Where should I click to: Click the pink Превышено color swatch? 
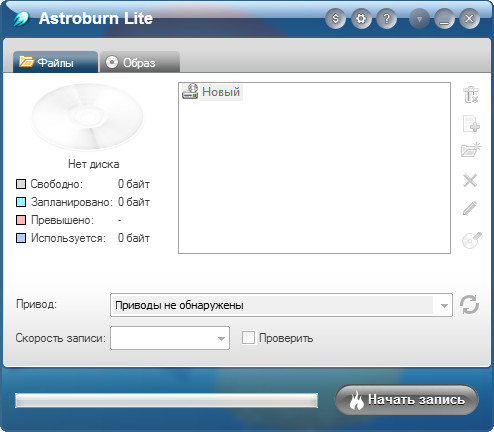(21, 220)
